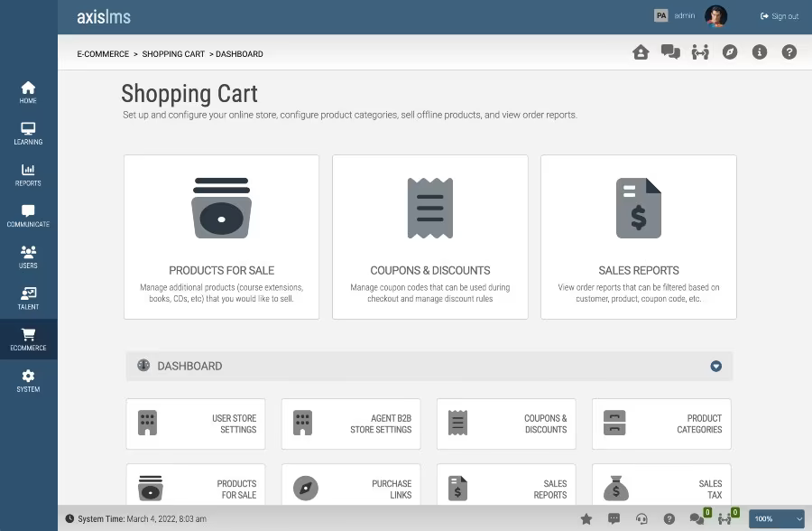Click the compass icon in top toolbar
This screenshot has height=531, width=812.
click(x=730, y=51)
